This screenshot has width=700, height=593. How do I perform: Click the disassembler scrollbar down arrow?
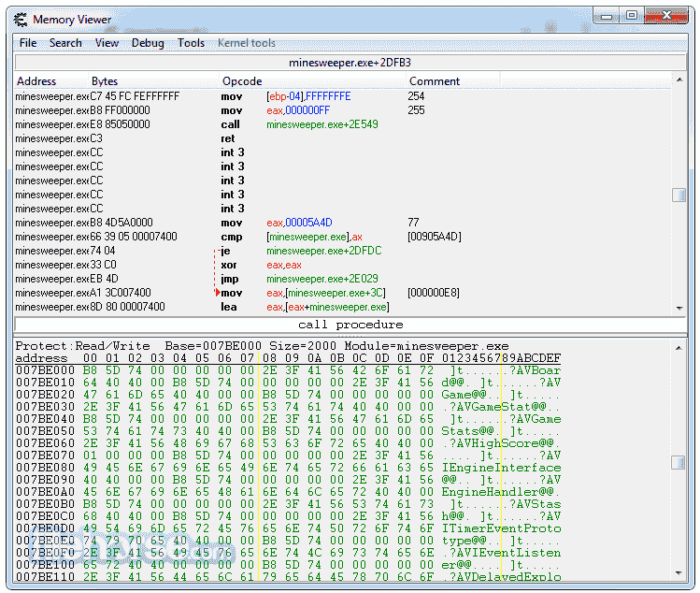(679, 308)
